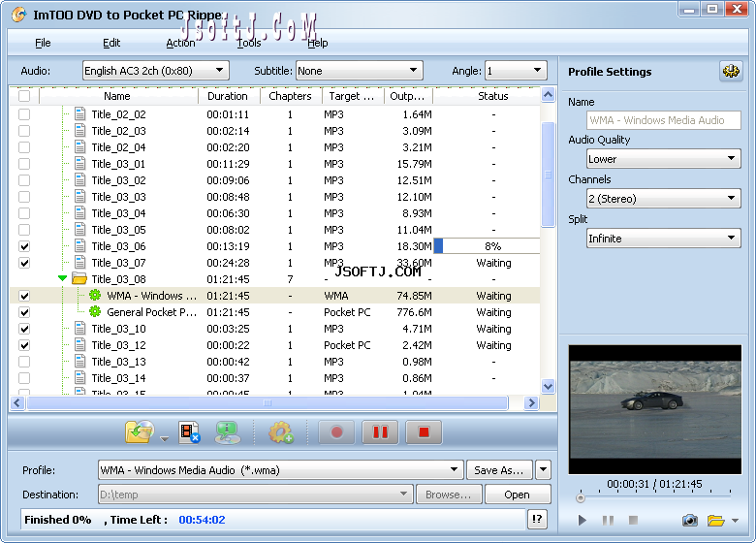Pause the preview video
This screenshot has height=543, width=756.
[608, 521]
